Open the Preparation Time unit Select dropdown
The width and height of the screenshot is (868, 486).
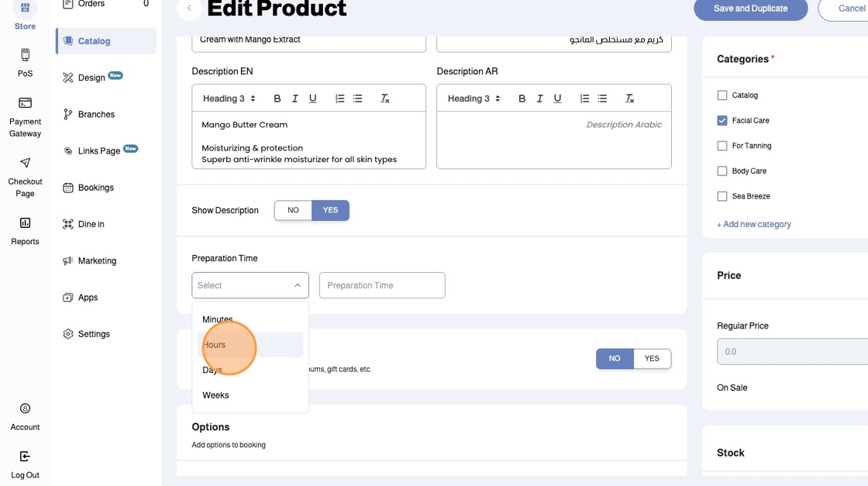coord(250,285)
